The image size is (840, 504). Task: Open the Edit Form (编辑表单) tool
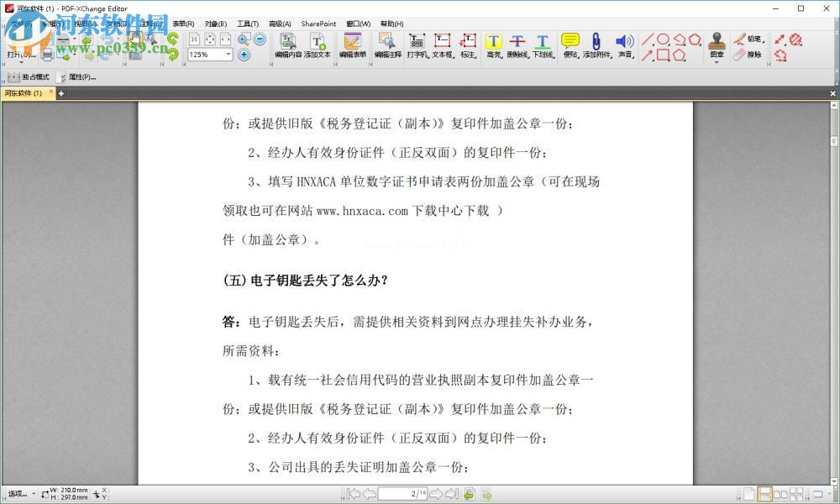click(353, 45)
